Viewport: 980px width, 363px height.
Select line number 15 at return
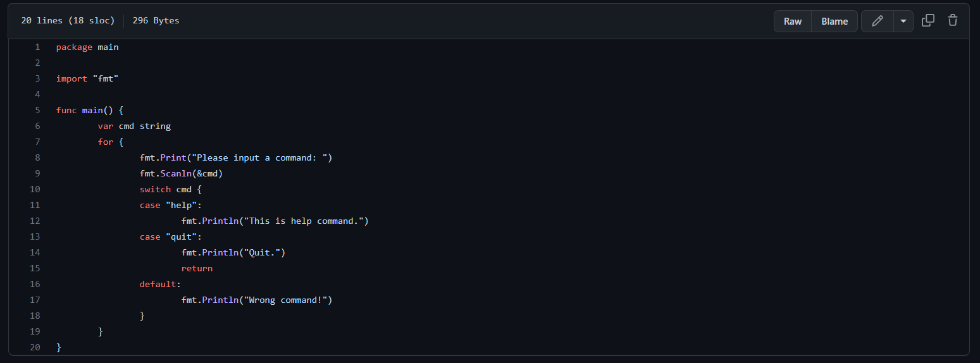[35, 268]
